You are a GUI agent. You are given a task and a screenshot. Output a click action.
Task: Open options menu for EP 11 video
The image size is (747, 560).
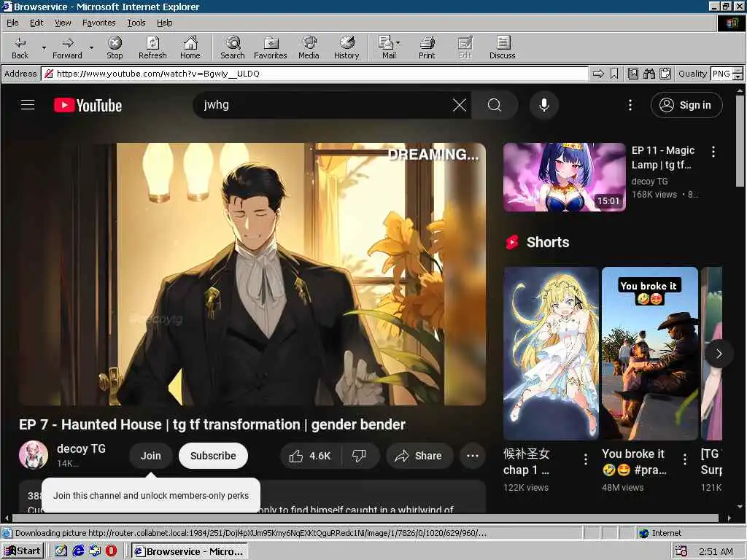click(x=713, y=152)
